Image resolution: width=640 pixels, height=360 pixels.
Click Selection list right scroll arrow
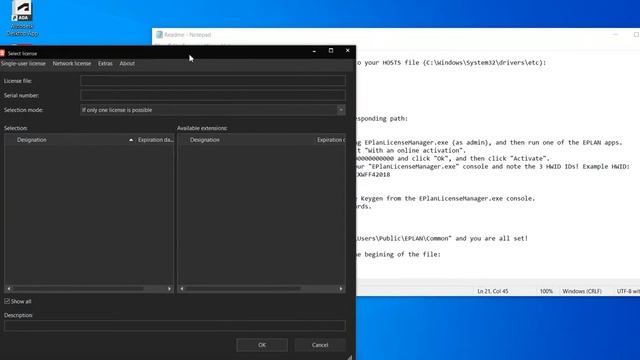point(169,289)
